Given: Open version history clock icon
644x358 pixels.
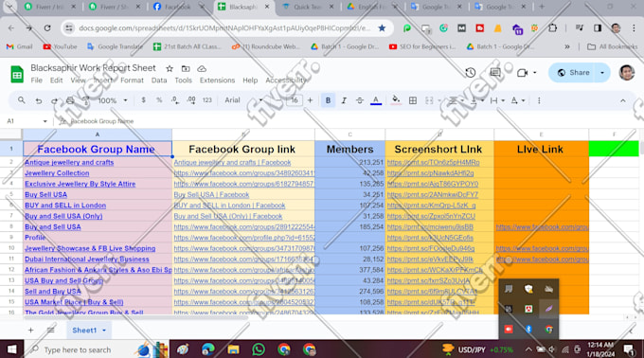Looking at the screenshot, I should (471, 73).
